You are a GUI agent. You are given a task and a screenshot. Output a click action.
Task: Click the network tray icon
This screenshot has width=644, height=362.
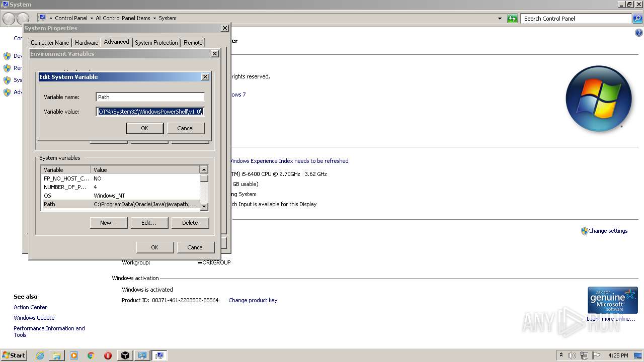pyautogui.click(x=584, y=355)
